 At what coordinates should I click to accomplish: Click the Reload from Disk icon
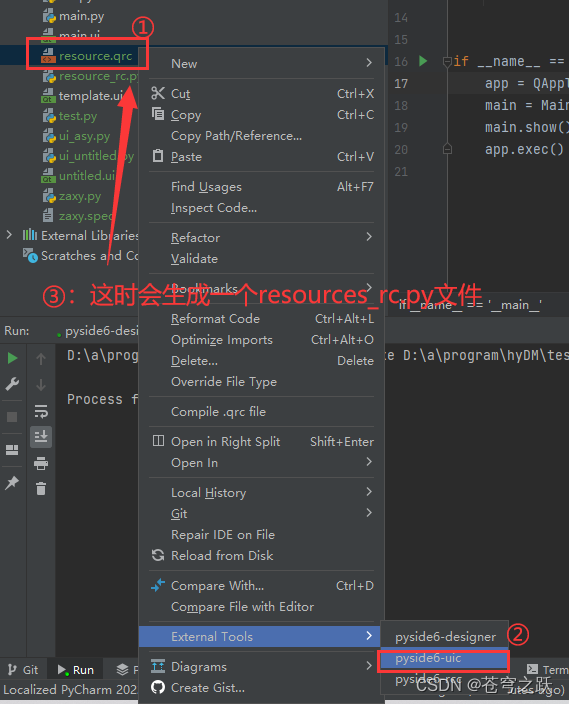158,555
